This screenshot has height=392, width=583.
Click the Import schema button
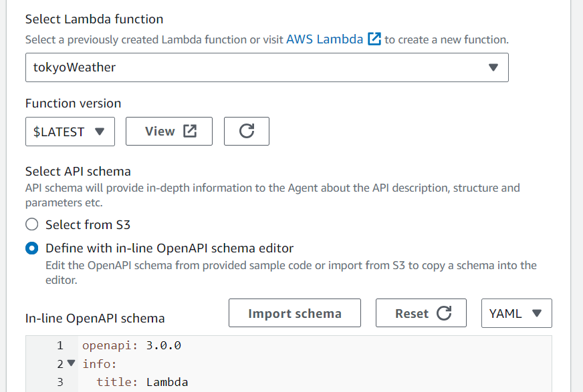pos(294,313)
